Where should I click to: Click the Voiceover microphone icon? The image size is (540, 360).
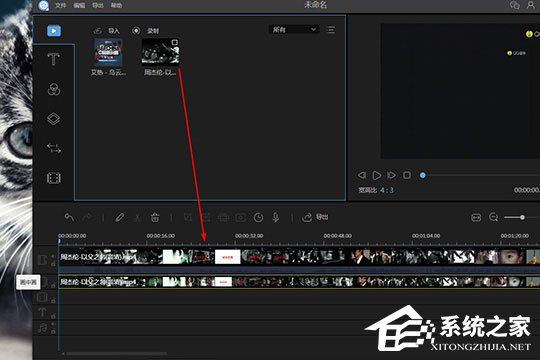pyautogui.click(x=276, y=217)
